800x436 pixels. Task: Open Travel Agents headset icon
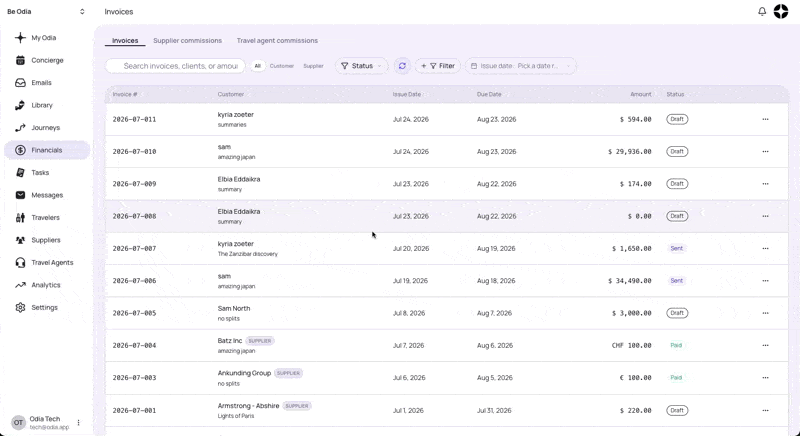point(20,263)
